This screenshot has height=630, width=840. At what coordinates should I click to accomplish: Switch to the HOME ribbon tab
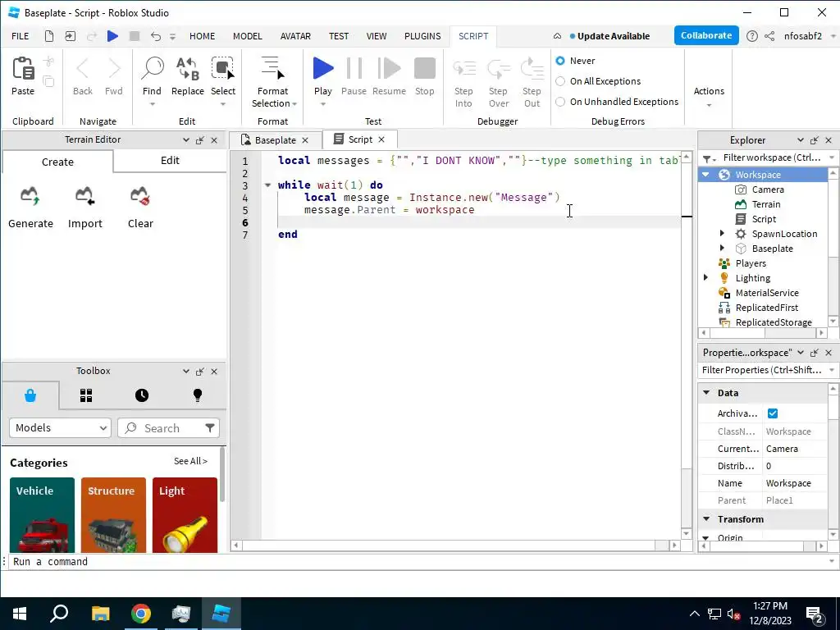202,36
